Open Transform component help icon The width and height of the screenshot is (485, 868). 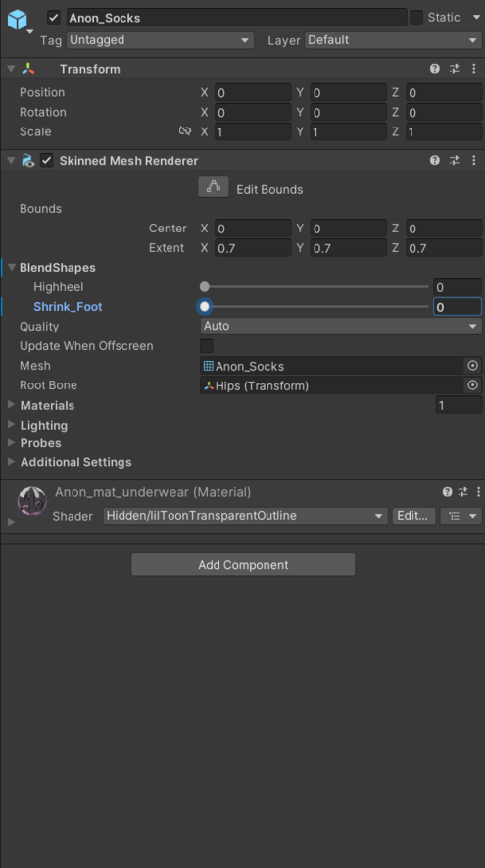click(435, 69)
